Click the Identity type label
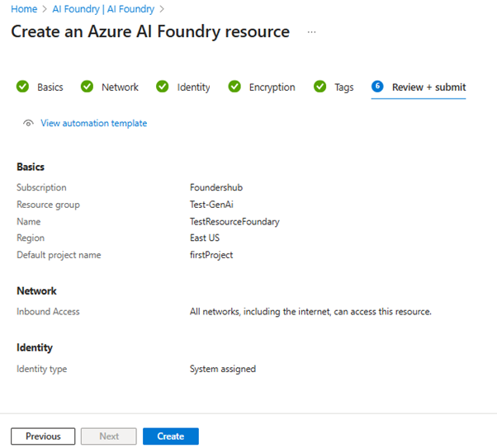 42,369
